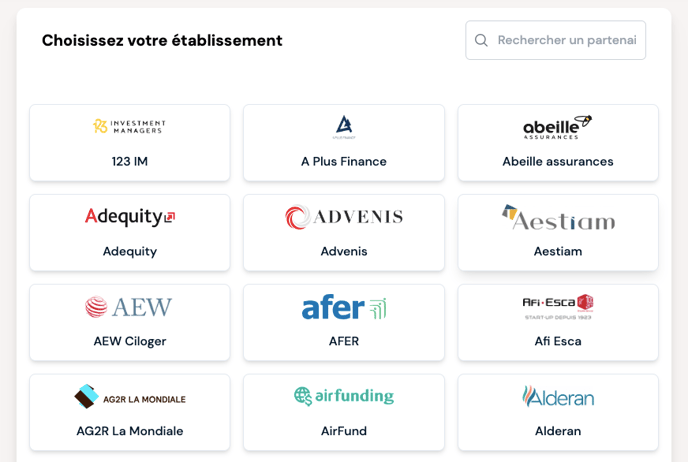Select the 123 IM logo

coord(129,126)
